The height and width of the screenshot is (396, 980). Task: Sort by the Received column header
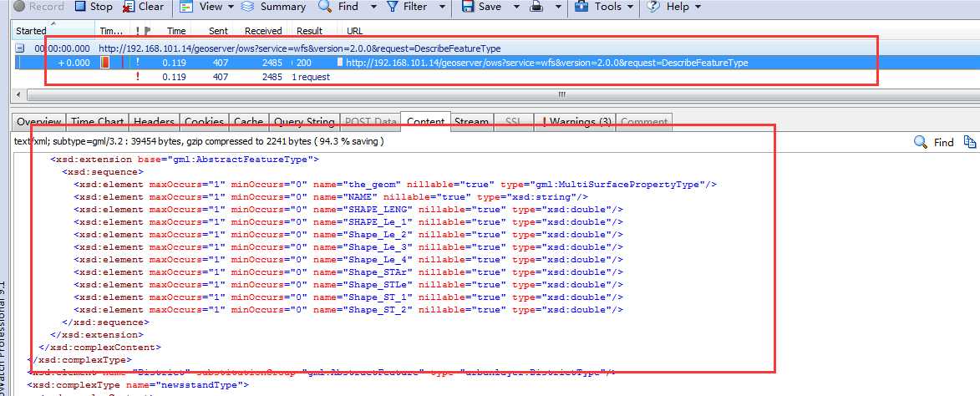click(x=263, y=31)
